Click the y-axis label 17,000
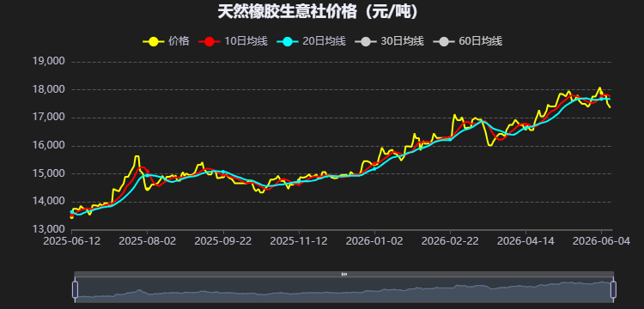The width and height of the screenshot is (644, 309). [x=48, y=118]
